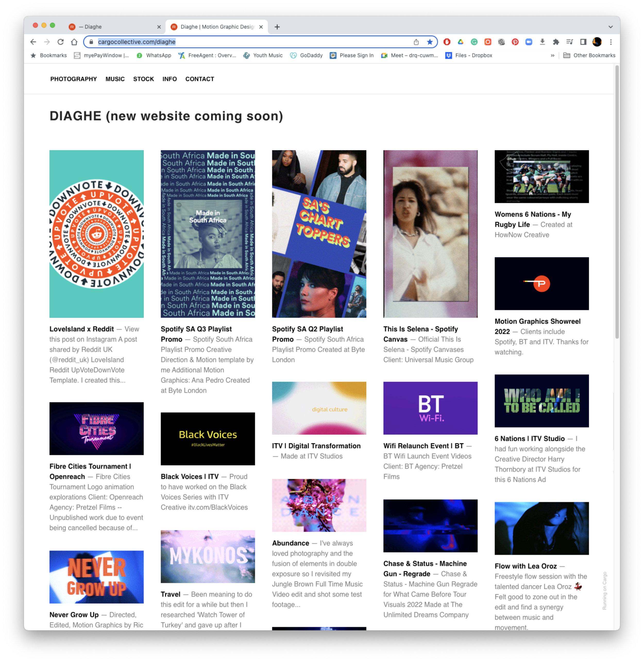Click the red AdBlock extension icon
Viewport: 644px width, 662px height.
pyautogui.click(x=447, y=42)
